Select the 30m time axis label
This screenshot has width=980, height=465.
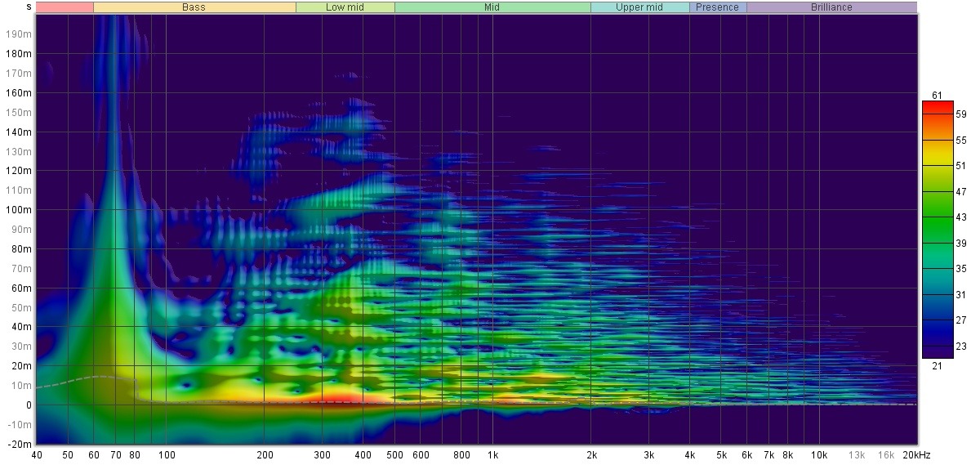22,347
